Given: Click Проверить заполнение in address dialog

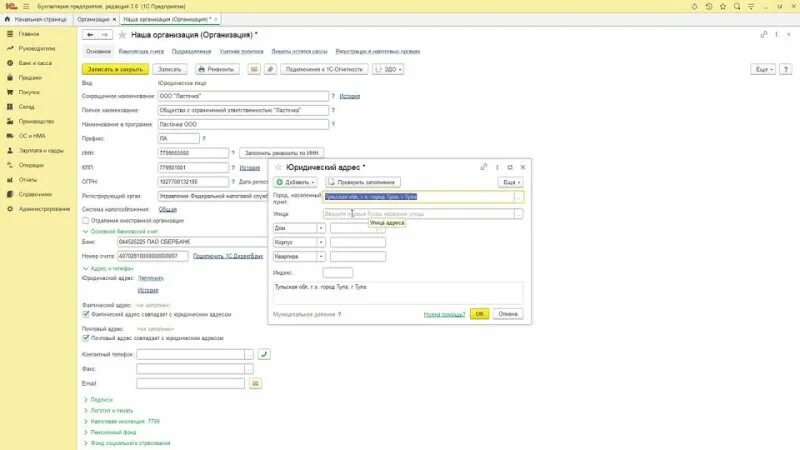Looking at the screenshot, I should coord(362,182).
